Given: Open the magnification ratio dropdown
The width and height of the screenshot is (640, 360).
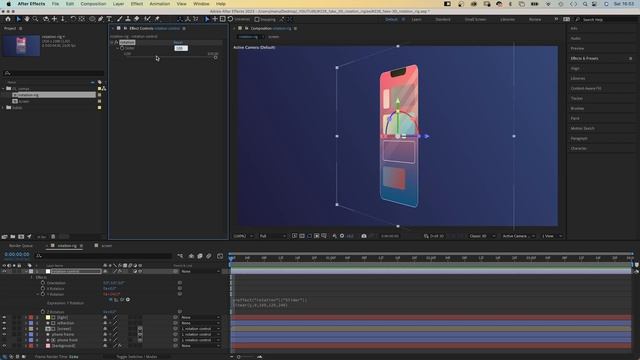Looking at the screenshot, I should click(243, 236).
